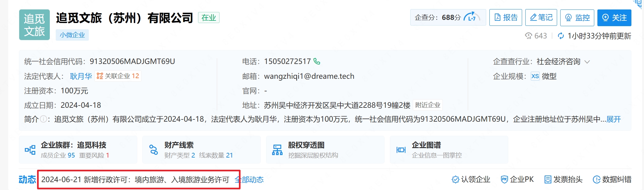
Task: Click the 追觅文旅 company logo
Action: click(34, 25)
